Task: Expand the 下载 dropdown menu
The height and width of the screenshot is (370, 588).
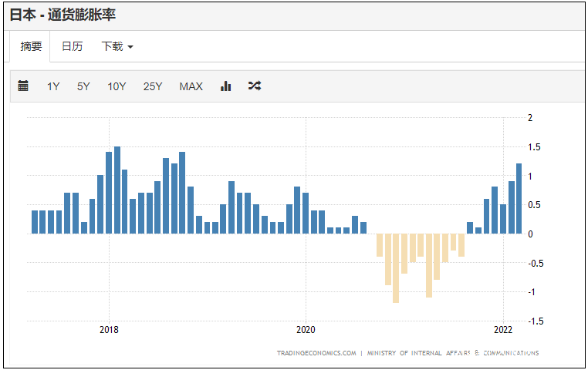Action: click(117, 46)
